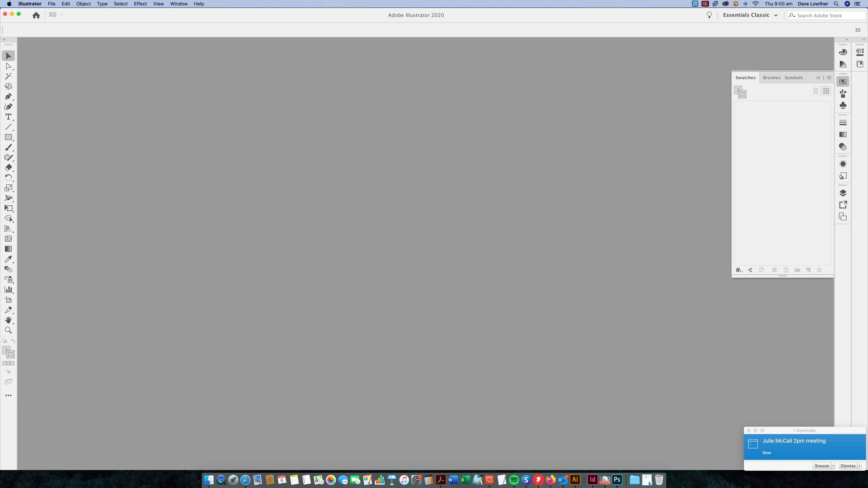The image size is (868, 488).
Task: Click the Fill and Stroke swatch
Action: [x=8, y=352]
